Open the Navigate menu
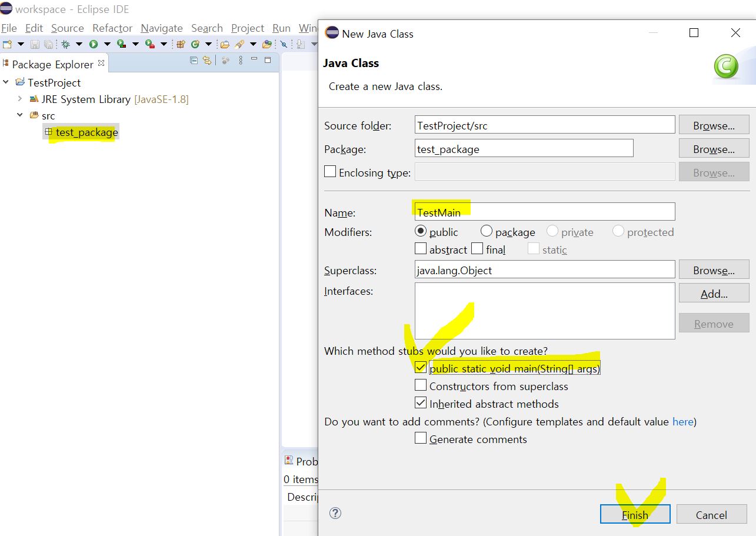756x536 pixels. click(162, 28)
